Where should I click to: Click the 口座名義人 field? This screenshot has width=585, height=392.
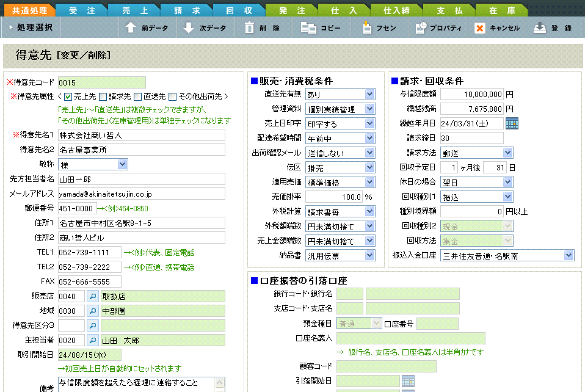[x=411, y=338]
